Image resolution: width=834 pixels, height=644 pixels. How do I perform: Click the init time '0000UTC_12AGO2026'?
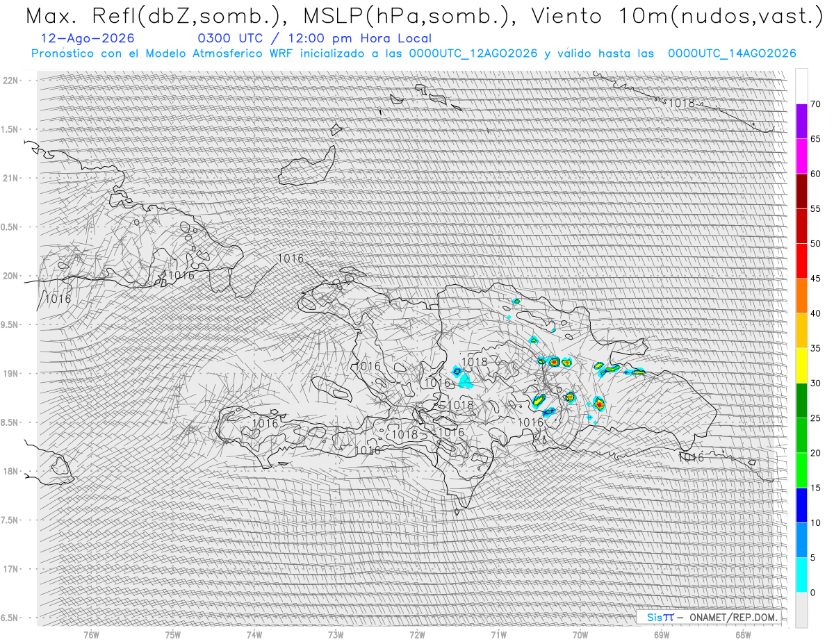coord(473,53)
